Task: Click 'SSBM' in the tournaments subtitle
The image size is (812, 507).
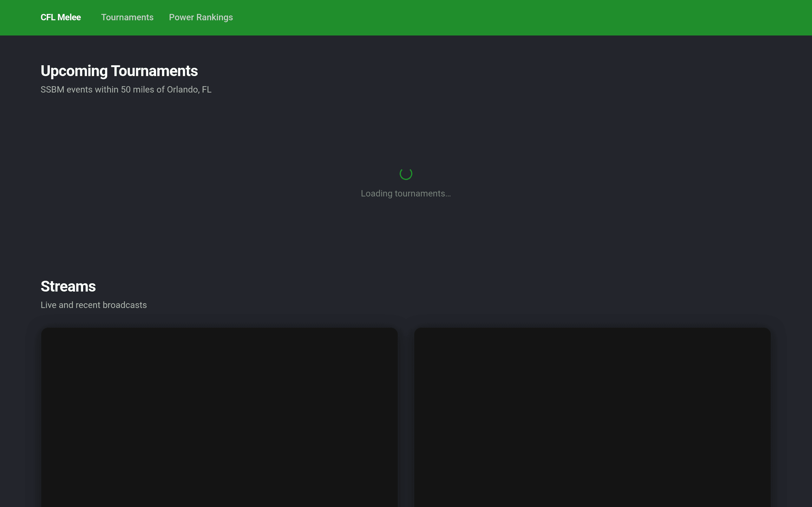Action: coord(52,90)
